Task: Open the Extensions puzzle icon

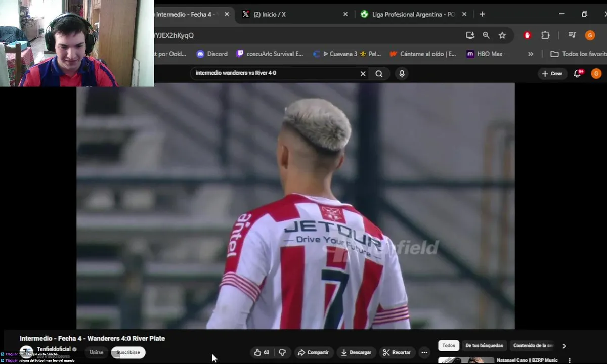Action: point(545,35)
